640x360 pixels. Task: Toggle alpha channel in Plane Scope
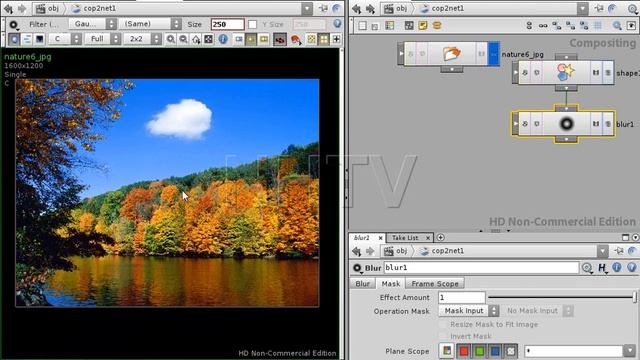tap(511, 351)
